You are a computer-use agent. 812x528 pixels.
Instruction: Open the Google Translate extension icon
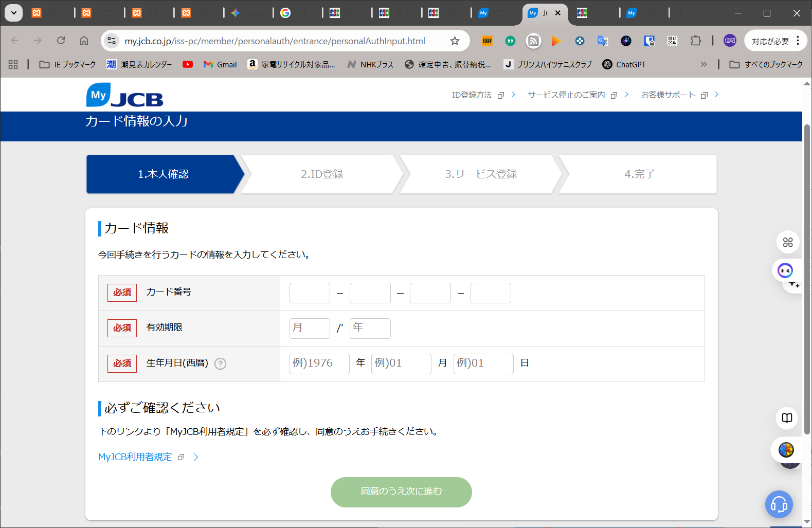pyautogui.click(x=603, y=41)
